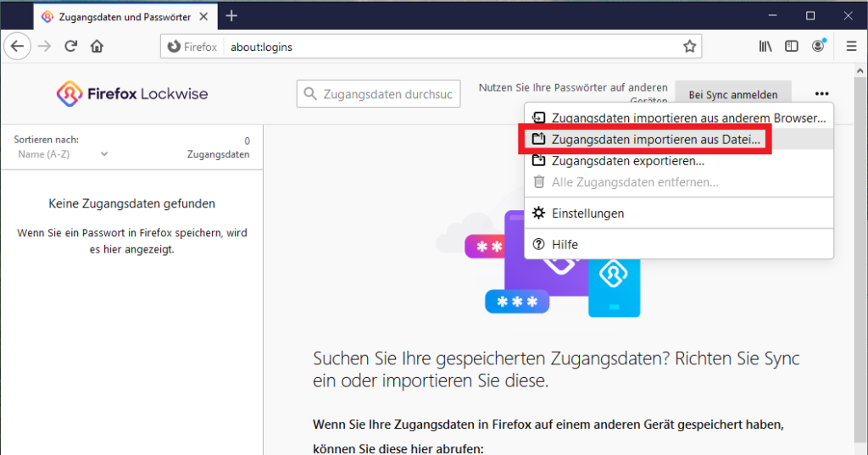Screen dimensions: 868x455
Task: Open the Firefox account icon
Action: tap(818, 47)
